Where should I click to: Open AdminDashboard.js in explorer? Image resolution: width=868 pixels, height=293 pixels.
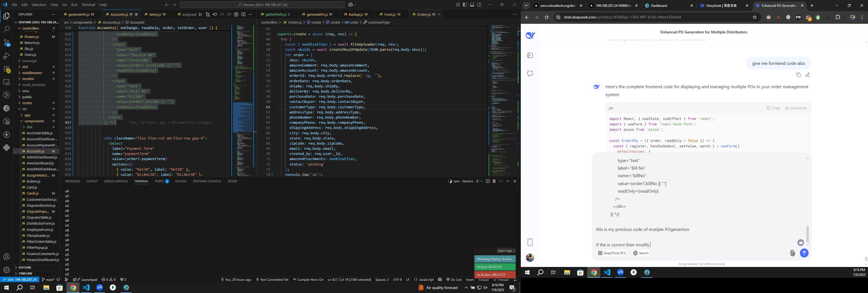point(42,157)
